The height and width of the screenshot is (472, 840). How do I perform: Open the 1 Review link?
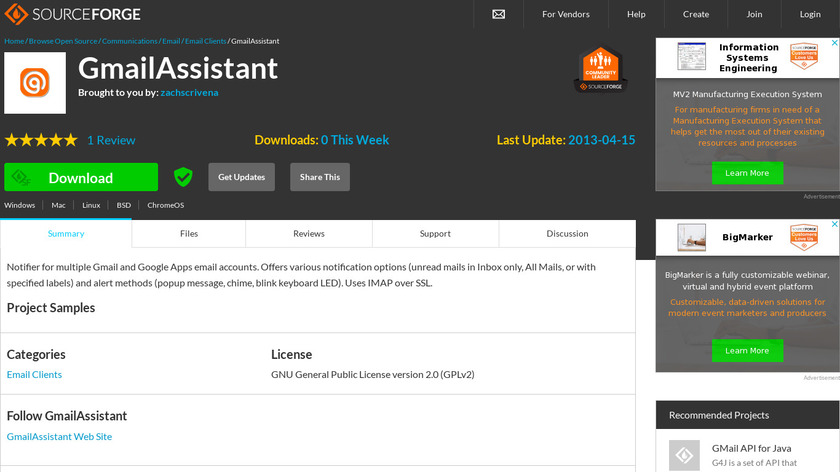(111, 140)
